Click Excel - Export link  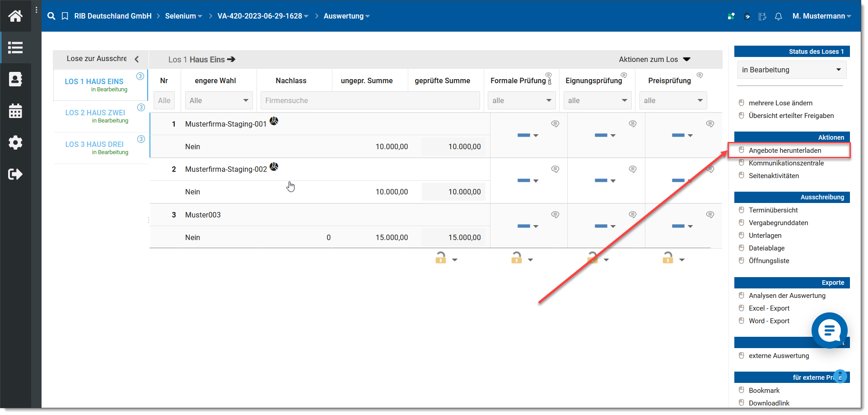click(x=769, y=308)
